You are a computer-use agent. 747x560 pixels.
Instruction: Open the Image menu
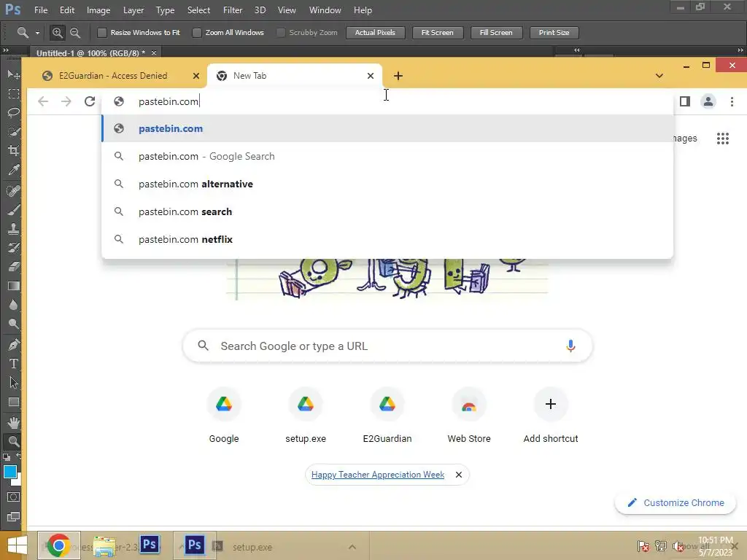[x=98, y=10]
